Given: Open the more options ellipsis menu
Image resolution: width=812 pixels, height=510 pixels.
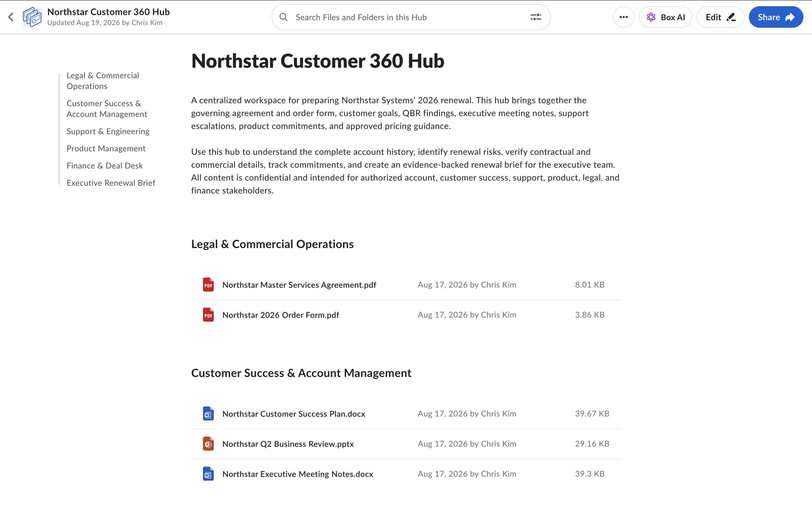Looking at the screenshot, I should 623,17.
